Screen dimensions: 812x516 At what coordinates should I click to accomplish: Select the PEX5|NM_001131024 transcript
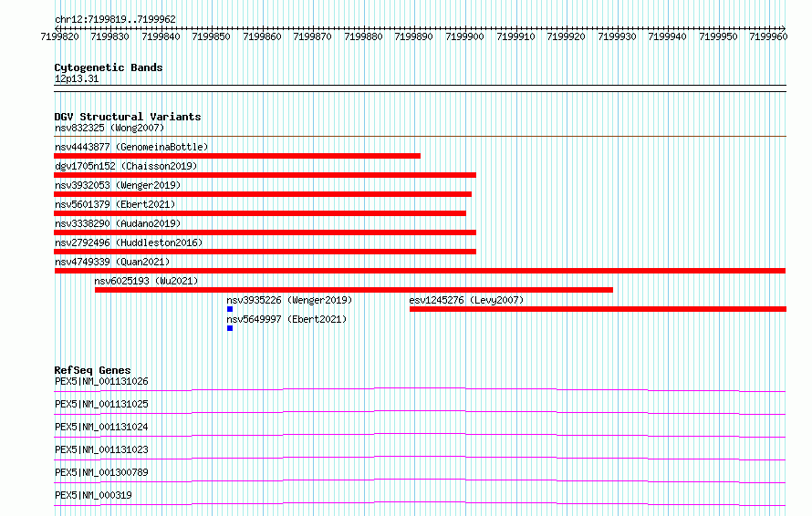101,427
